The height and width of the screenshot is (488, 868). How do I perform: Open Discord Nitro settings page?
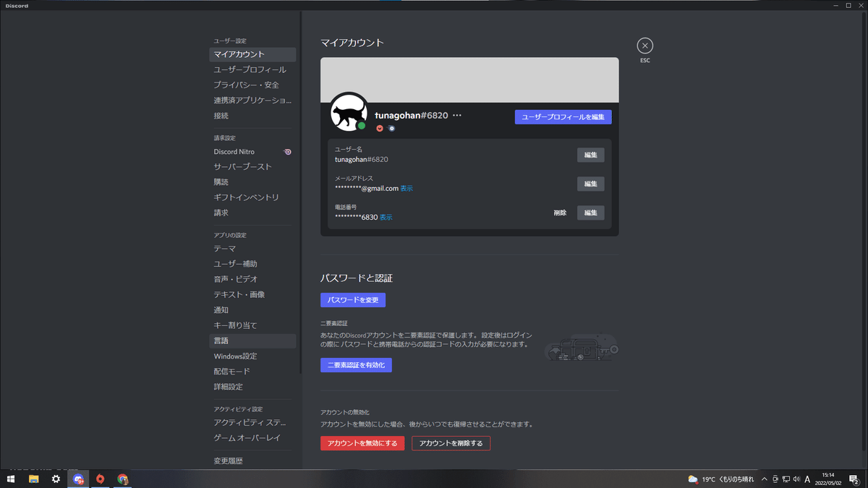(x=252, y=152)
